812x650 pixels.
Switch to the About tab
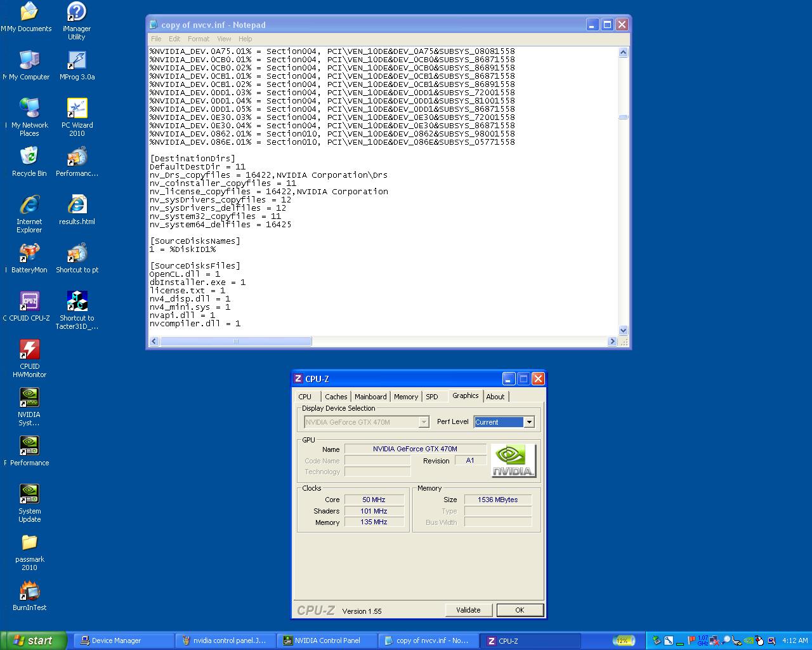pyautogui.click(x=495, y=397)
